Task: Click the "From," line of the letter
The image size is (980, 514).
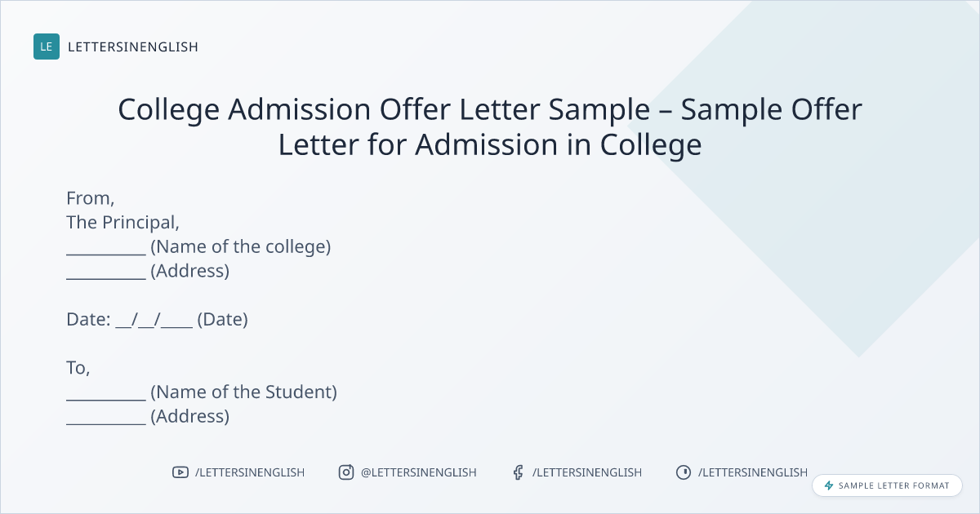Action: point(91,197)
